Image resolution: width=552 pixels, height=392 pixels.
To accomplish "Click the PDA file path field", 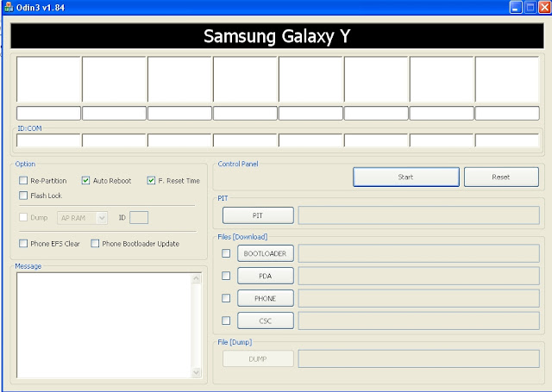I will click(x=419, y=276).
